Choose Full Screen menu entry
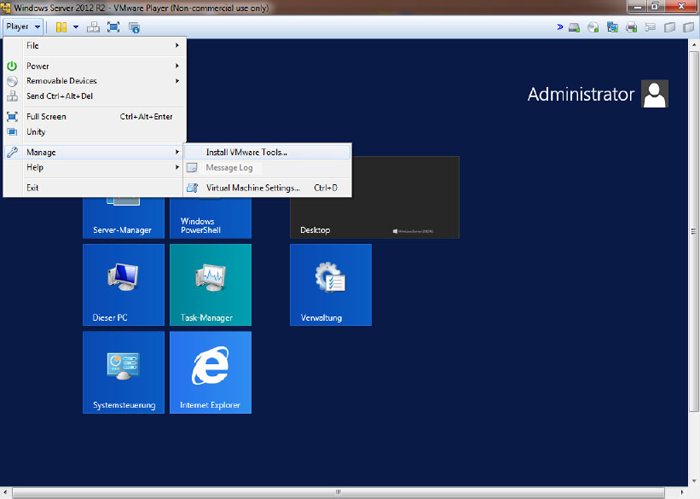 point(95,116)
